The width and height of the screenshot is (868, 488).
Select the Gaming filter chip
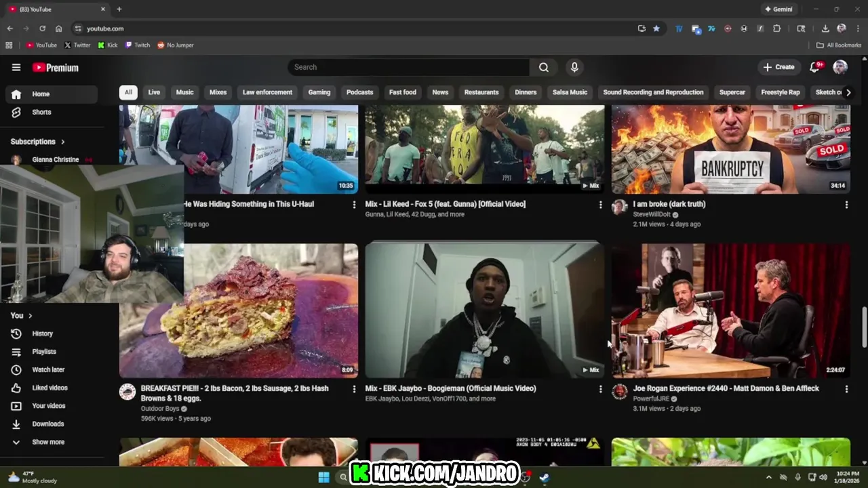319,92
